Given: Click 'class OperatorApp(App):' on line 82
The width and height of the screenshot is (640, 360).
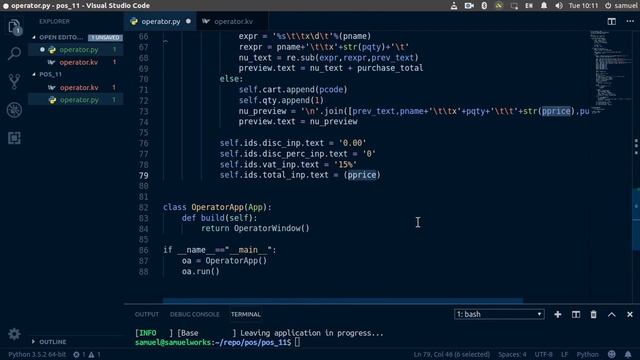Looking at the screenshot, I should 217,207.
